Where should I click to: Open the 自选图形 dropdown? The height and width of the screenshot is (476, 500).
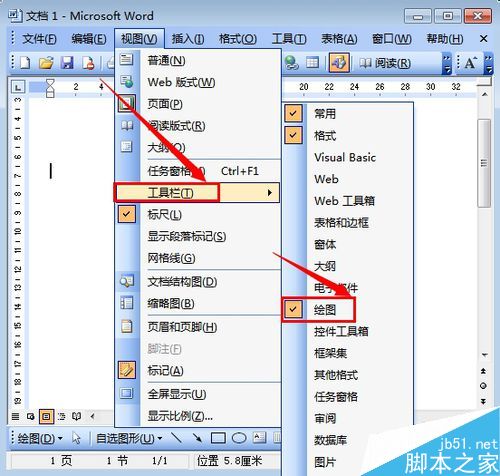[x=129, y=438]
